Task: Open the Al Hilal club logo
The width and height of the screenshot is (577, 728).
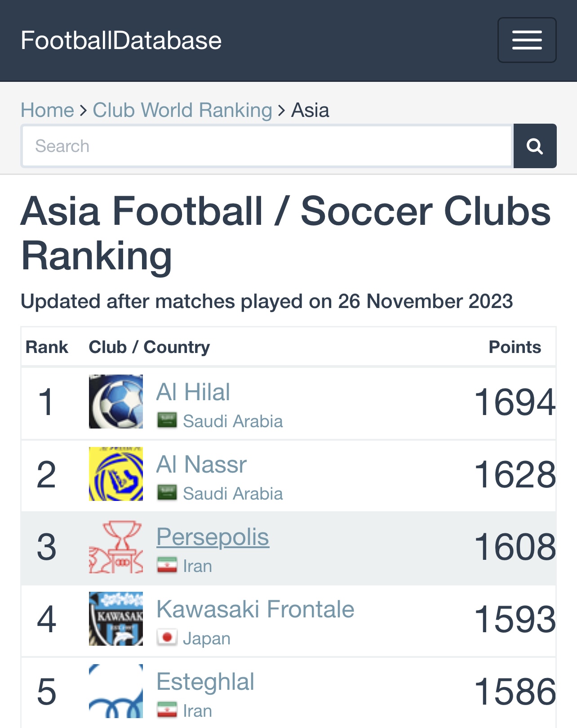Action: pos(116,402)
